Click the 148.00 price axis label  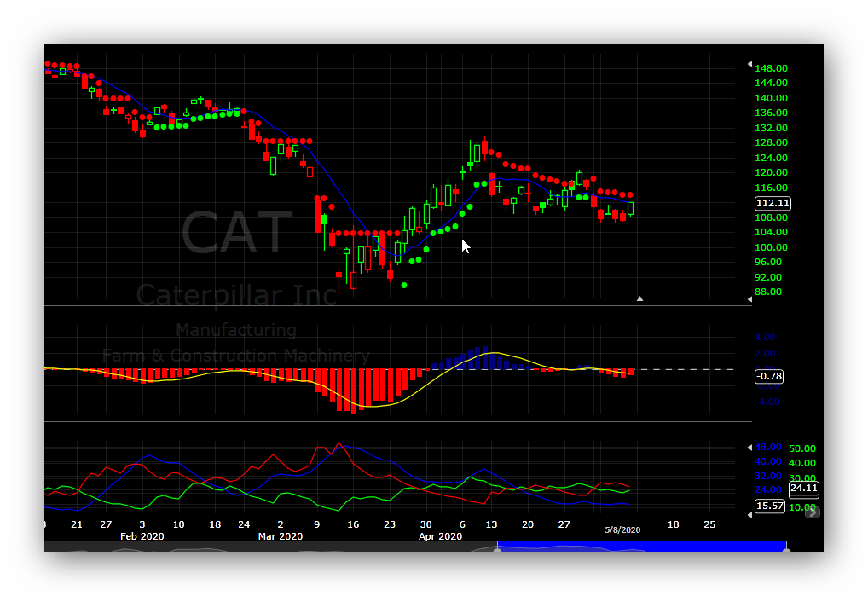click(x=771, y=68)
